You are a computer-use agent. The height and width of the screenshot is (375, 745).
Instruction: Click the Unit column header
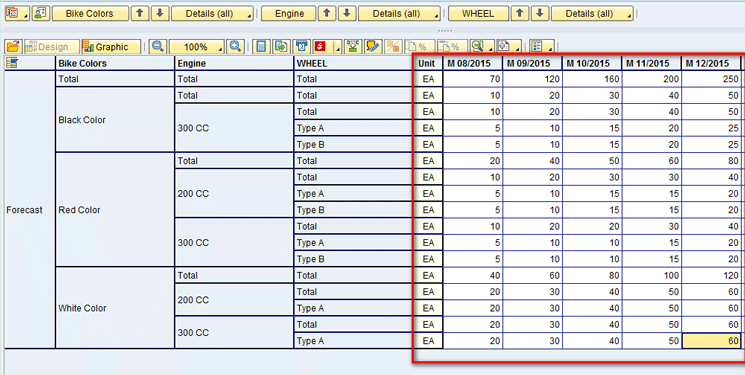tap(428, 63)
